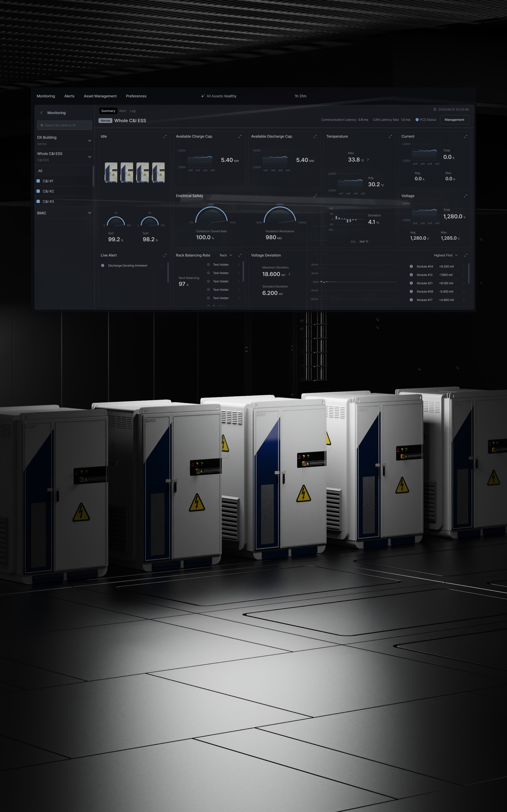Expand the Live Alert panel
The height and width of the screenshot is (812, 507).
(165, 255)
